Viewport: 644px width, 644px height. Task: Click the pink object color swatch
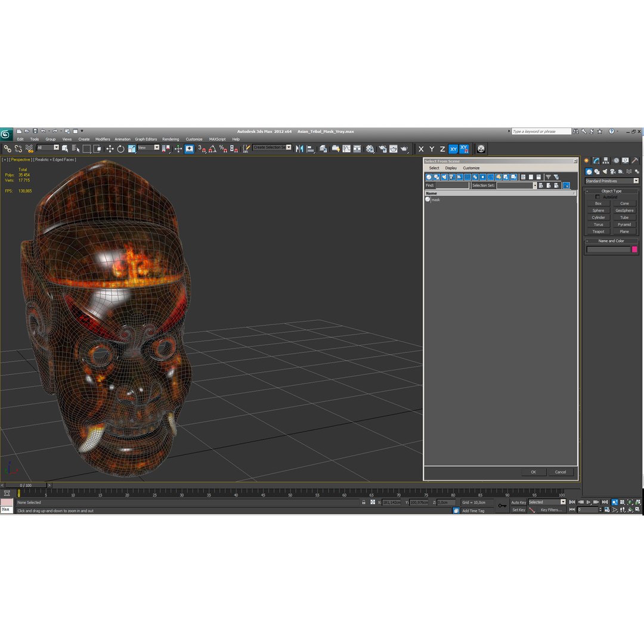click(x=634, y=249)
